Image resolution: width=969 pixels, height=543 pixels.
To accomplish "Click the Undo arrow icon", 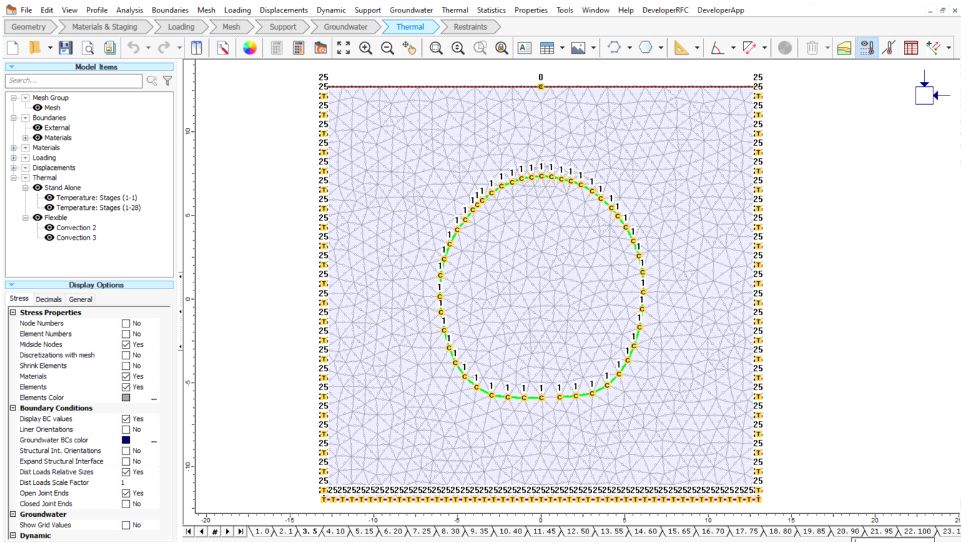I will pyautogui.click(x=133, y=48).
